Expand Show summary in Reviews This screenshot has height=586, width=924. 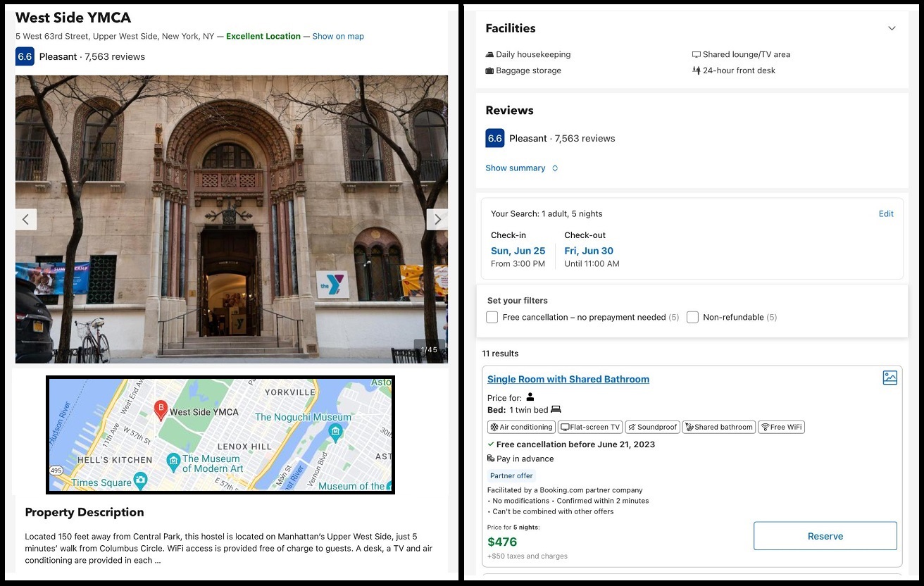click(522, 168)
